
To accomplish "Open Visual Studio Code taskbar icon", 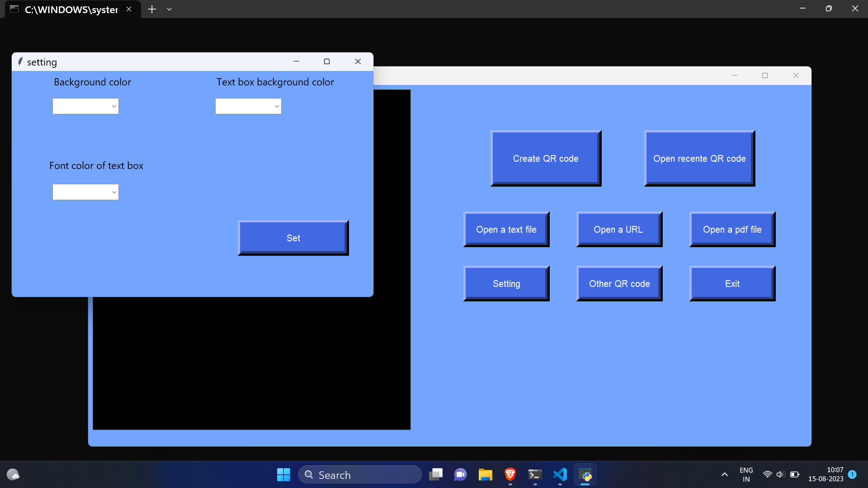I will point(560,475).
